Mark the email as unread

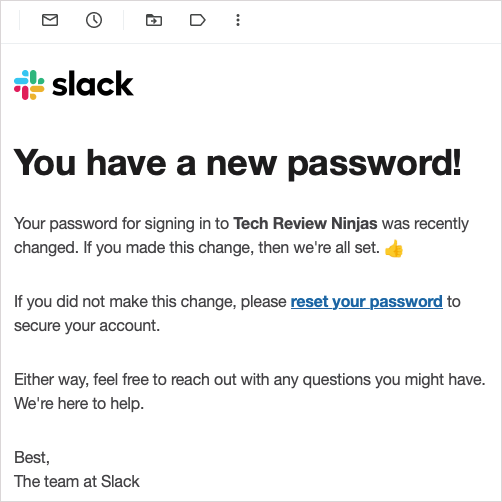pyautogui.click(x=50, y=20)
